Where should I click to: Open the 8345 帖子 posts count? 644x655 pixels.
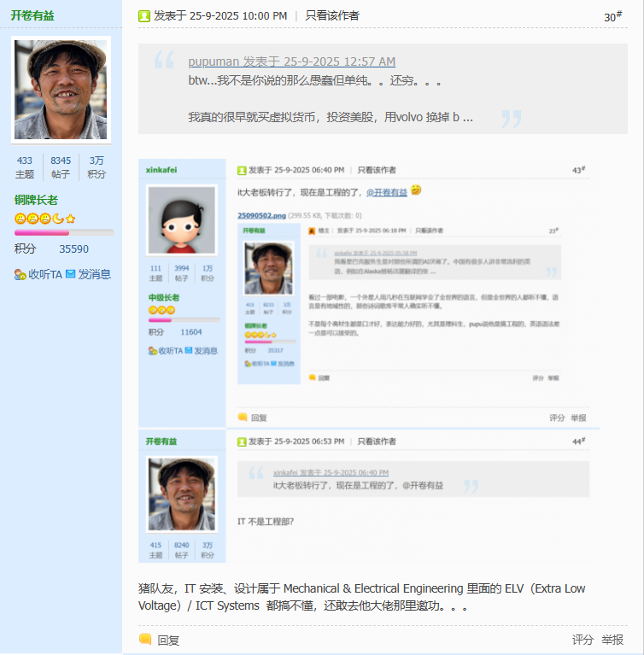tap(61, 167)
